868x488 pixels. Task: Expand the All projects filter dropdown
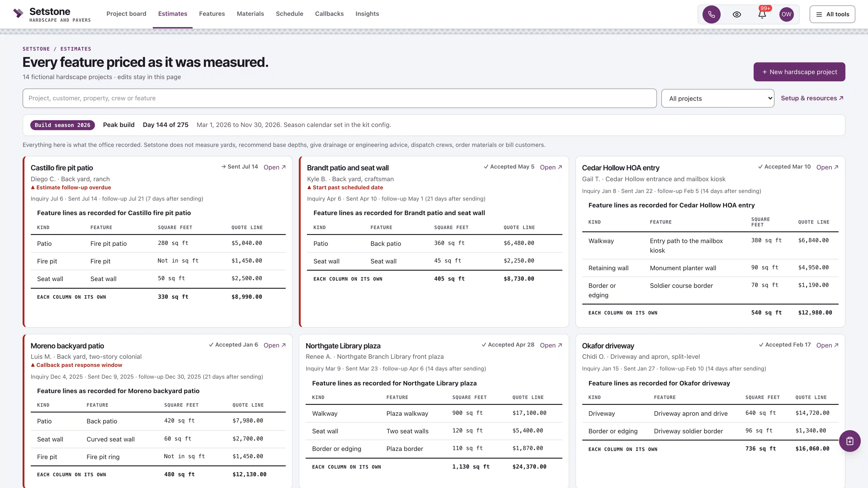tap(718, 98)
